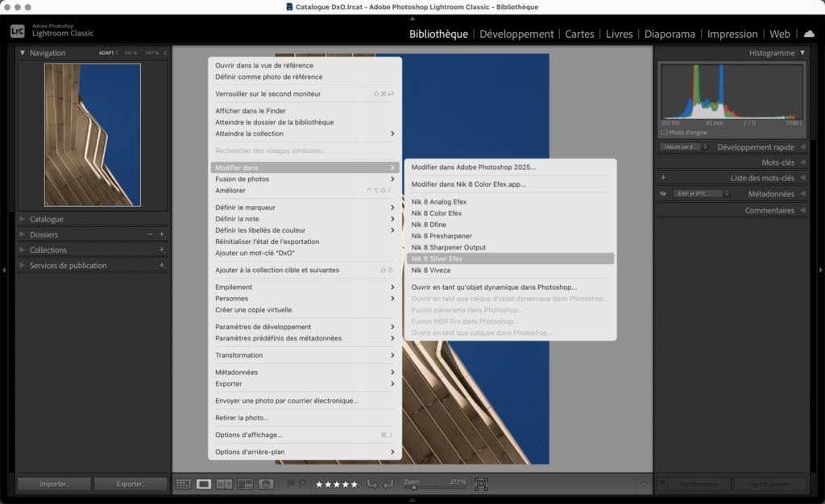
Task: Expand the Commentaires panel
Action: pyautogui.click(x=802, y=210)
